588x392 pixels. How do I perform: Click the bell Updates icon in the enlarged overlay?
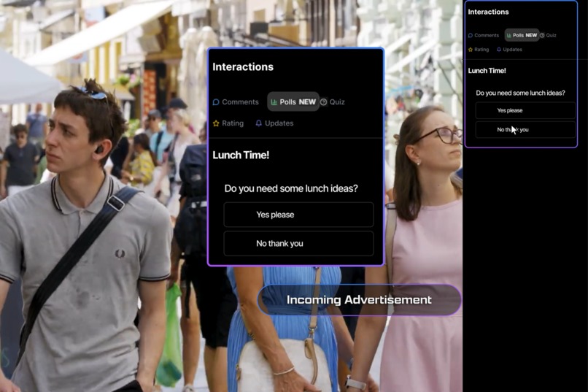click(x=259, y=123)
